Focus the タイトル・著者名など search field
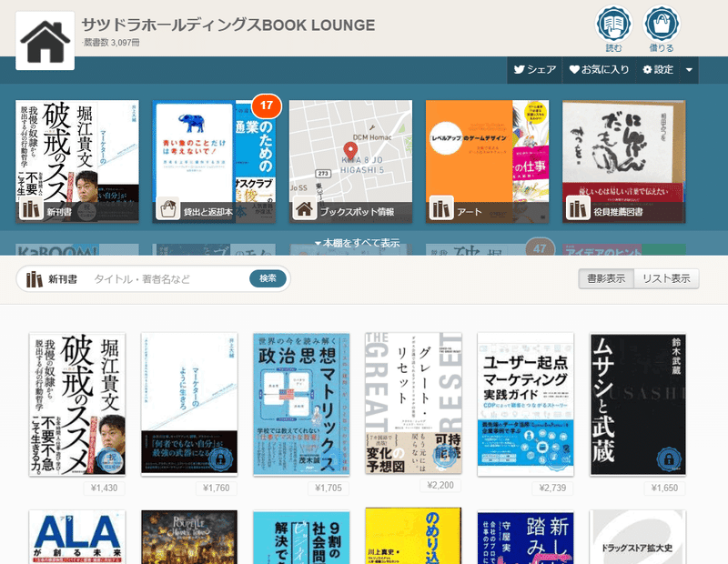 pos(169,279)
